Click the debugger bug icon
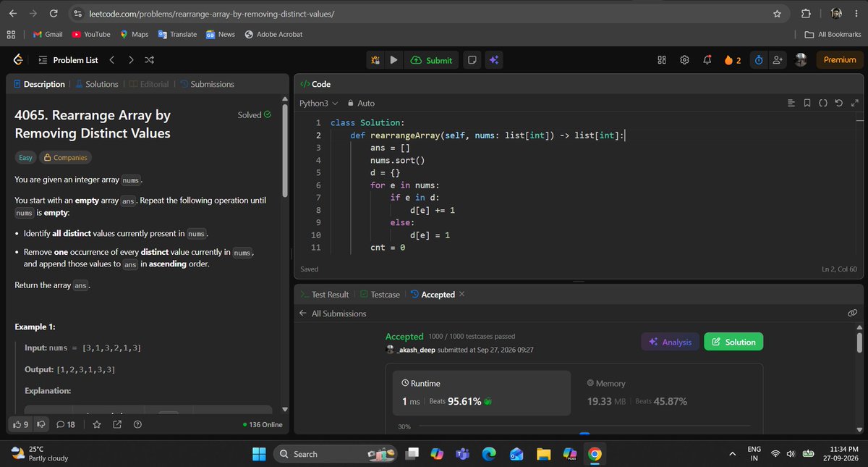 (375, 60)
